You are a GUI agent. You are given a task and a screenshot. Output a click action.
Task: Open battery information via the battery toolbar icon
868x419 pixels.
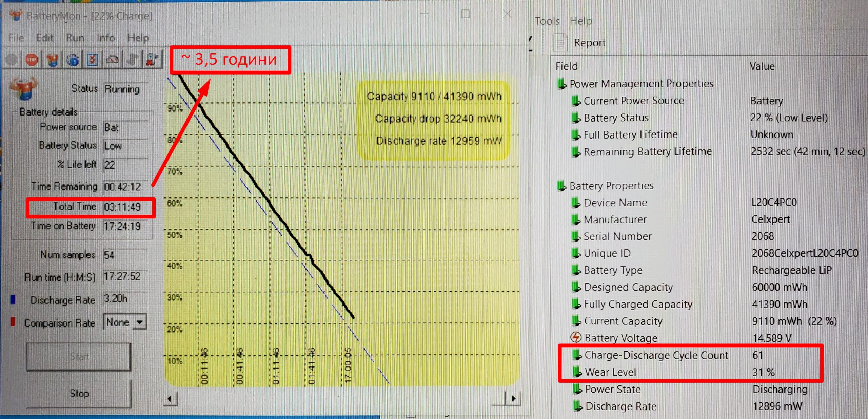(52, 60)
